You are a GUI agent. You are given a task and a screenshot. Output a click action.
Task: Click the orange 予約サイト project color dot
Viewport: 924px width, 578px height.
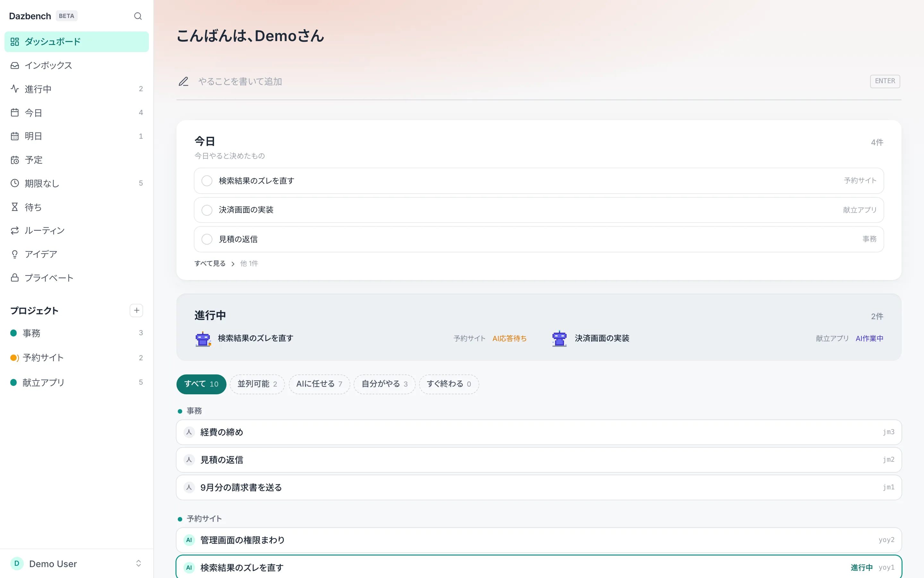(x=14, y=358)
